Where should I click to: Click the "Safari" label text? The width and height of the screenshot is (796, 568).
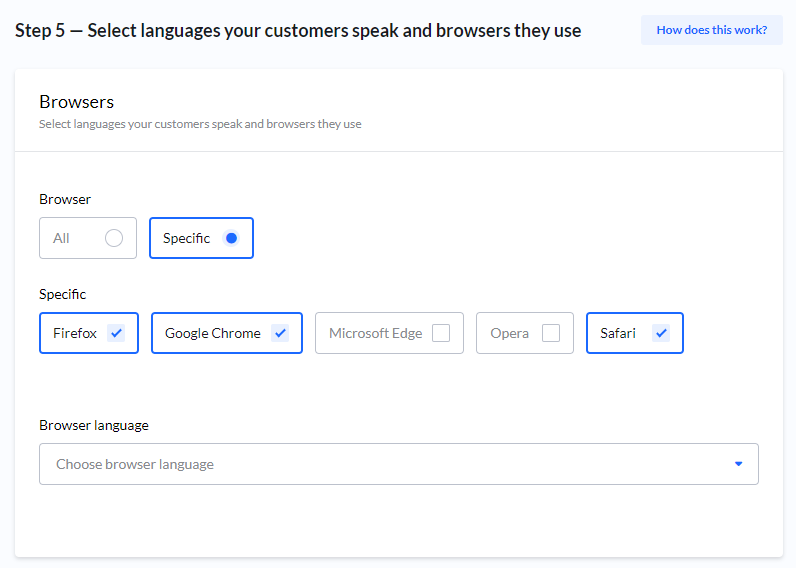coord(618,333)
